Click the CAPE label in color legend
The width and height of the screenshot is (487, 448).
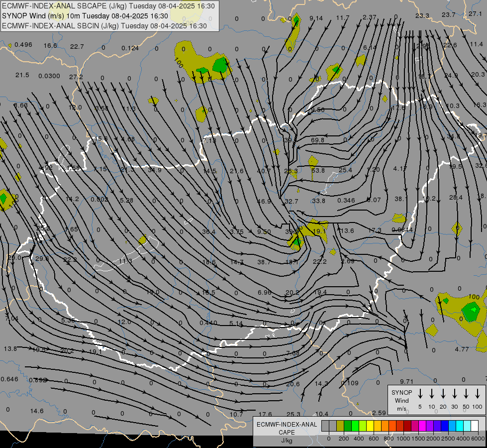pos(287,432)
